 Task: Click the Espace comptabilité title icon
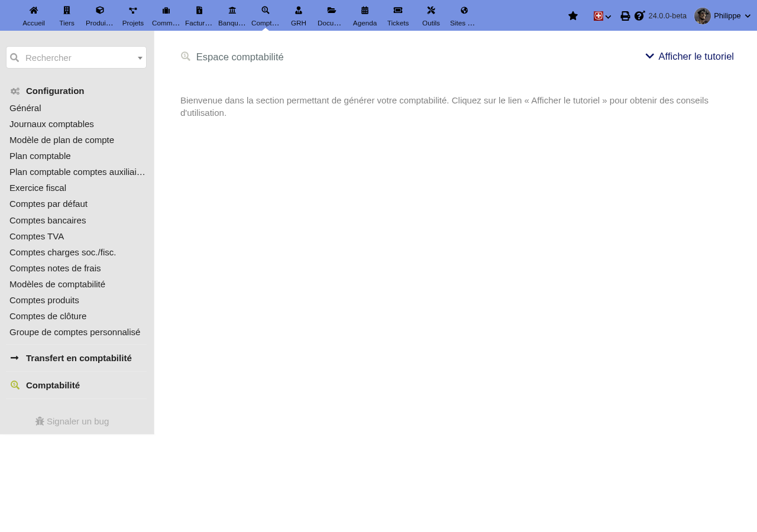pos(186,56)
